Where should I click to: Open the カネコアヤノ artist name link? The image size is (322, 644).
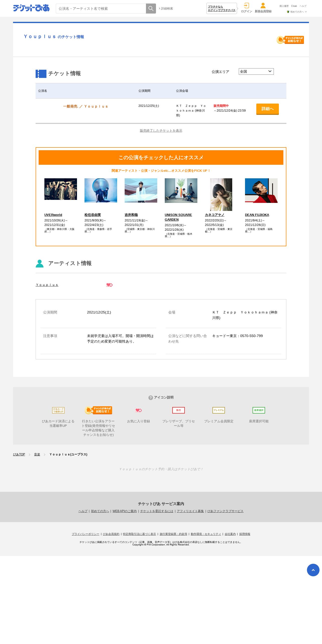click(215, 215)
